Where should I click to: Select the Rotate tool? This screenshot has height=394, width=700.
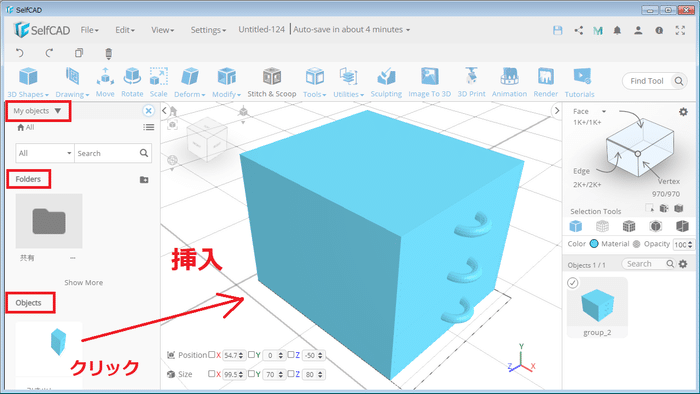132,82
